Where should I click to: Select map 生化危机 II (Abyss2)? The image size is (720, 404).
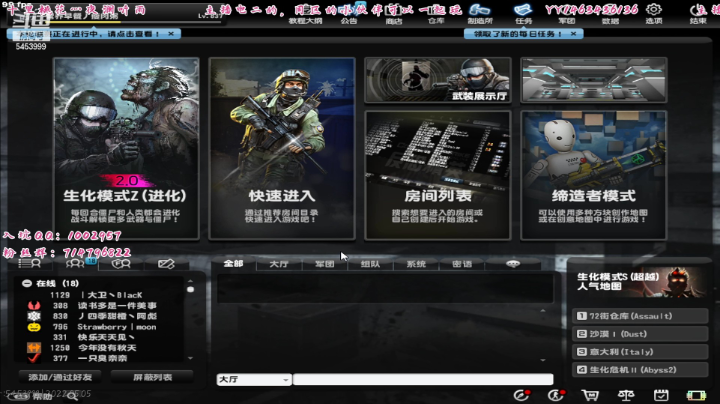(x=640, y=370)
